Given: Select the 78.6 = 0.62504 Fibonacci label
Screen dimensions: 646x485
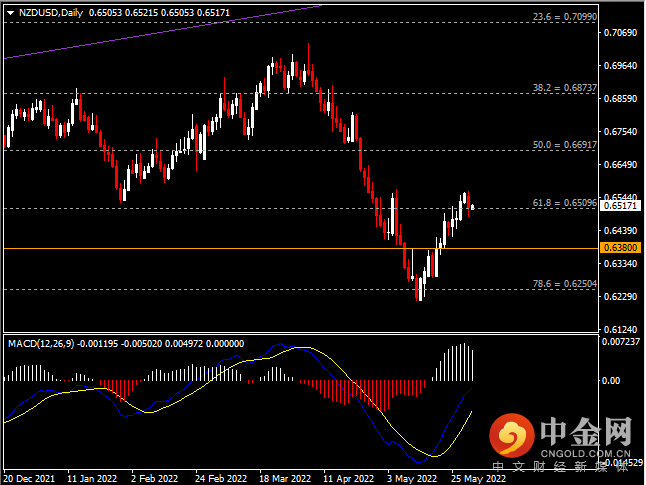Looking at the screenshot, I should (563, 284).
